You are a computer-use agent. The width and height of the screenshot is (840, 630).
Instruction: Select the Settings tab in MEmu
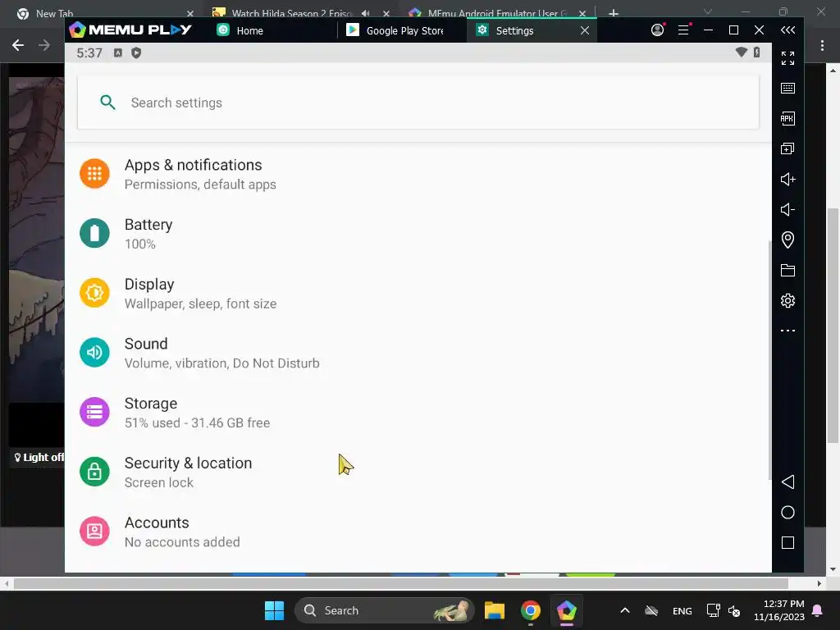pyautogui.click(x=514, y=30)
